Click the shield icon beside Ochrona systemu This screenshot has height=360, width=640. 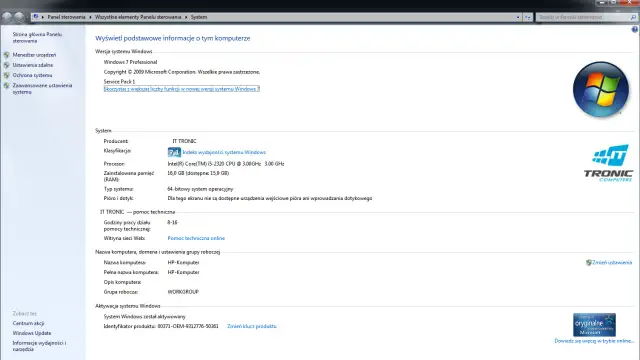tap(7, 75)
